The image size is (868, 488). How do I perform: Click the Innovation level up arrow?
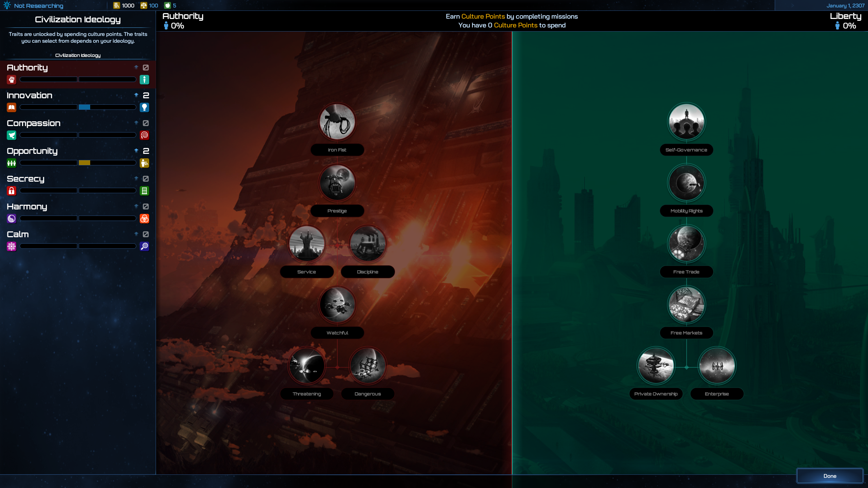pos(136,95)
